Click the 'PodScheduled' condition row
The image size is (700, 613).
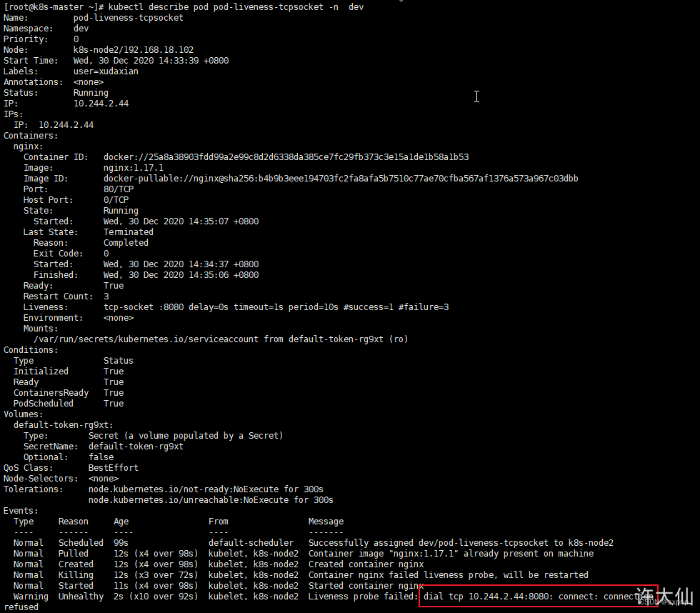[69, 404]
